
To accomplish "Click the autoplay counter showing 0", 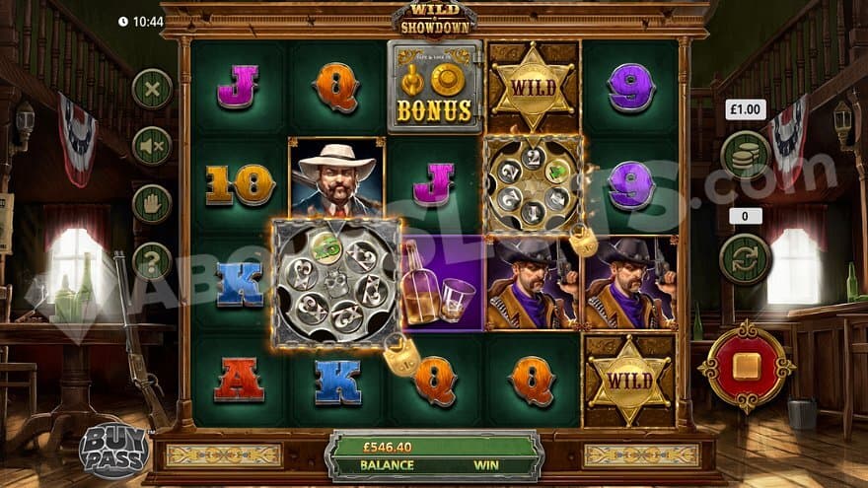I will (745, 216).
